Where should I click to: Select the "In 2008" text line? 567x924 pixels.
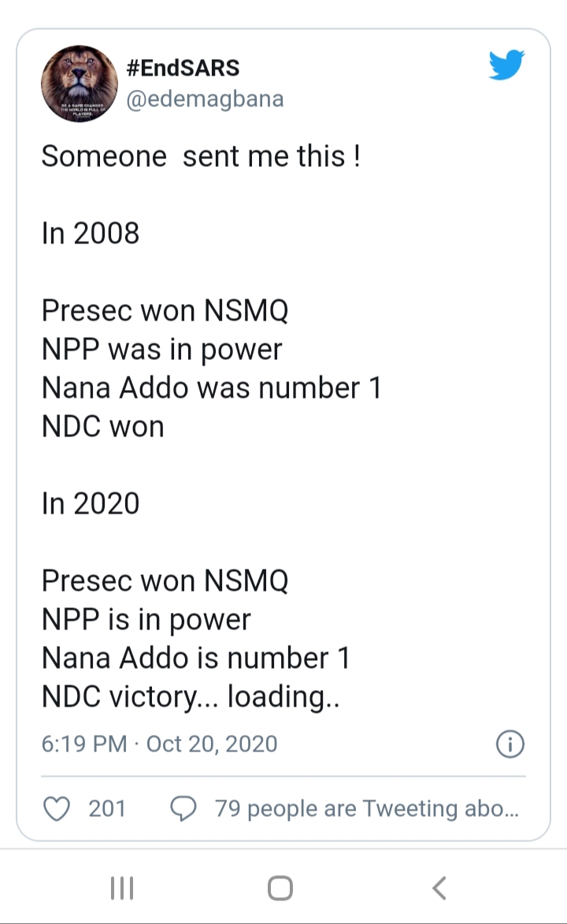[91, 234]
